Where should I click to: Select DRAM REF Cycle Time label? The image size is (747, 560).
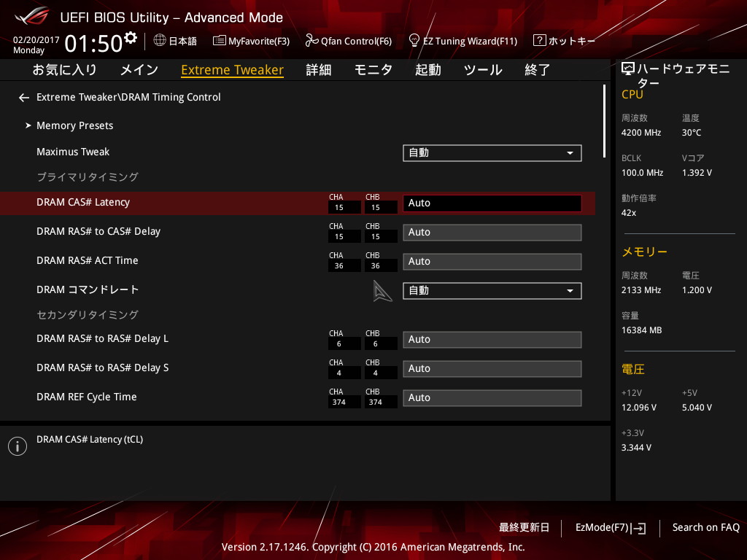pyautogui.click(x=87, y=397)
